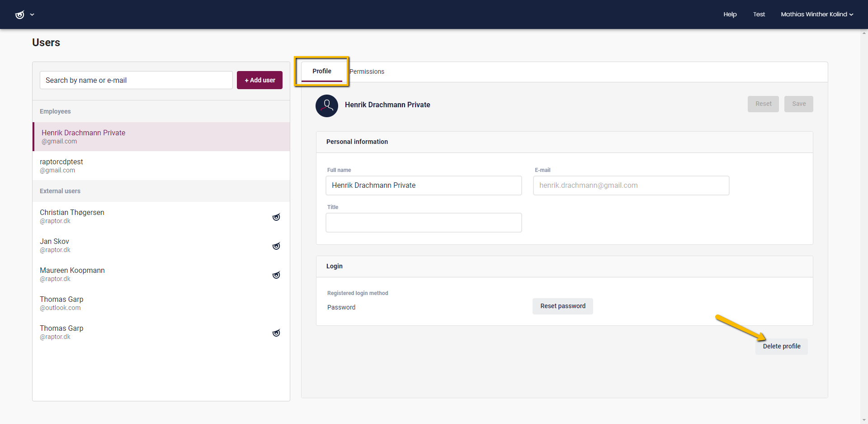The height and width of the screenshot is (424, 868).
Task: Click the Users page title
Action: click(x=46, y=43)
